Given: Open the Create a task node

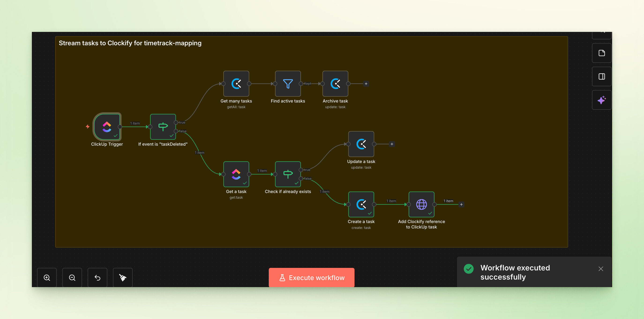Looking at the screenshot, I should [361, 204].
